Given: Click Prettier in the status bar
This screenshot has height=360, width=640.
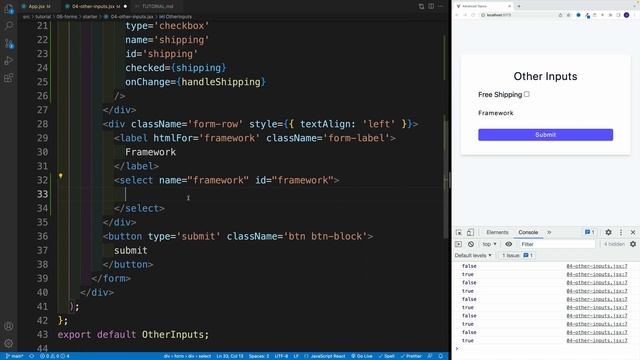Looking at the screenshot, I should pyautogui.click(x=411, y=356).
